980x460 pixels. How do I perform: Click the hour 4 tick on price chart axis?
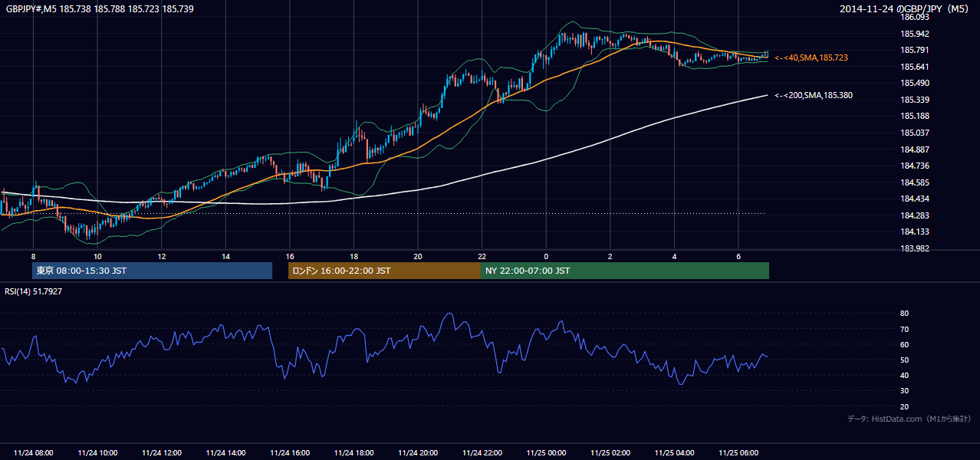pyautogui.click(x=674, y=255)
